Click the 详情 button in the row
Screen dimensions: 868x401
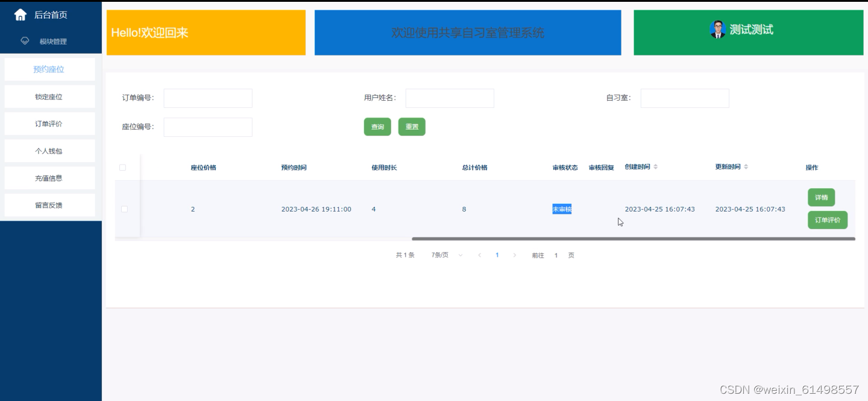coord(821,197)
